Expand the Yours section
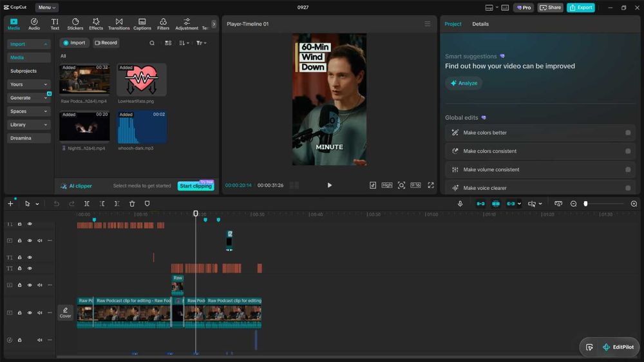 tap(28, 84)
